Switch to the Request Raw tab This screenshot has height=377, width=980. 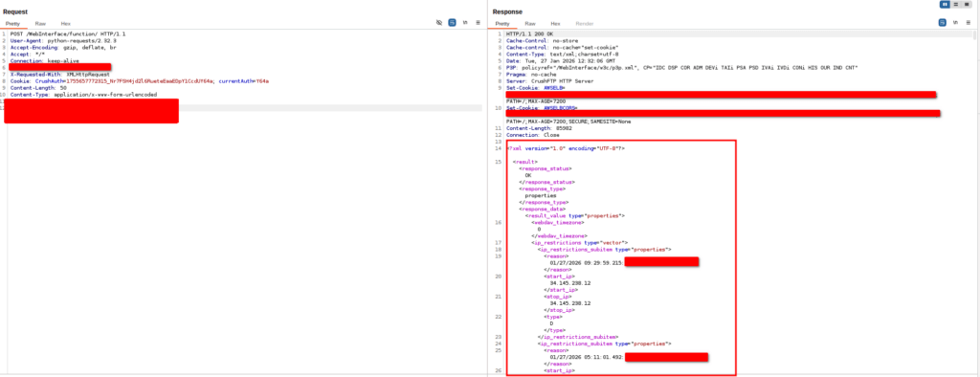40,23
